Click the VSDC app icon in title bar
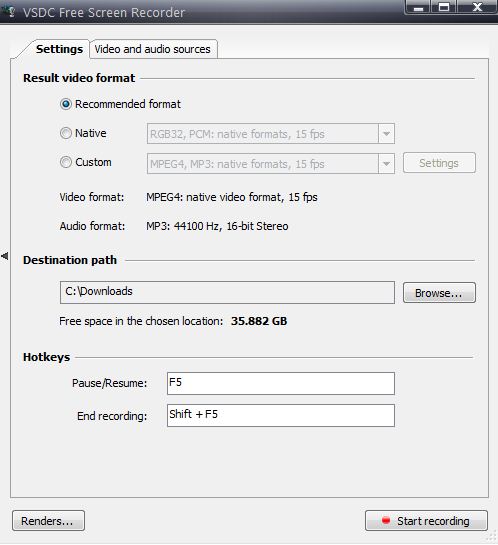498x545 pixels. click(9, 12)
